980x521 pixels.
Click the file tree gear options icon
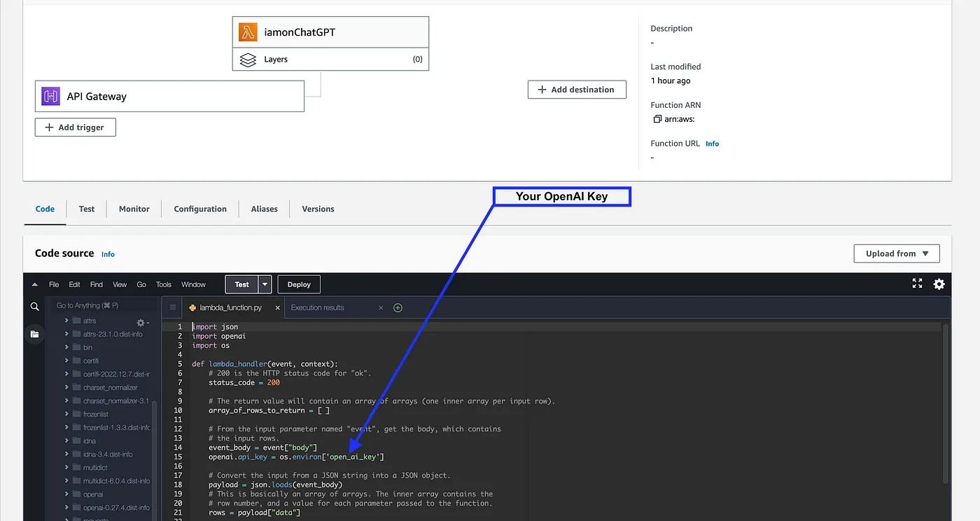point(141,323)
